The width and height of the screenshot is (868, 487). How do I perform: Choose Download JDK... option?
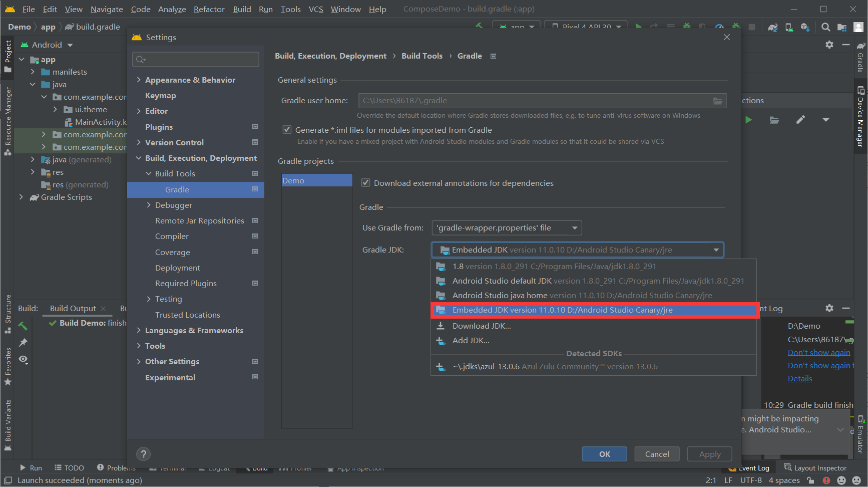(593, 326)
